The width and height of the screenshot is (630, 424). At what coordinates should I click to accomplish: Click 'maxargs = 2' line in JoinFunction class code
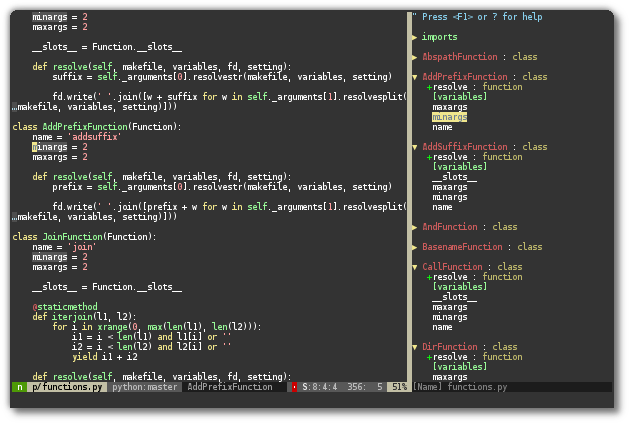tap(60, 267)
